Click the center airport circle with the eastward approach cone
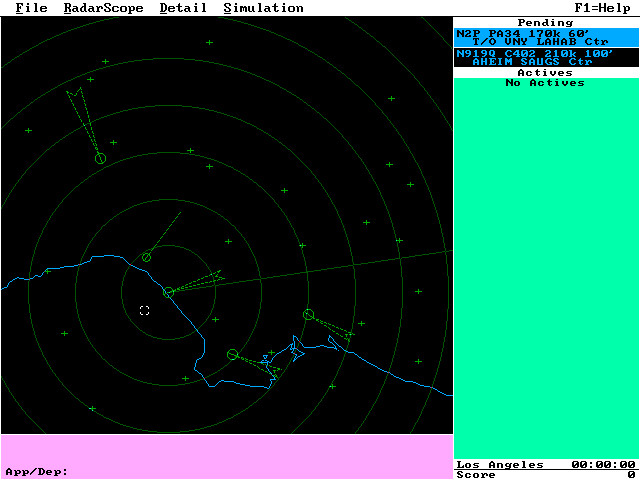640x480 pixels. tap(168, 292)
